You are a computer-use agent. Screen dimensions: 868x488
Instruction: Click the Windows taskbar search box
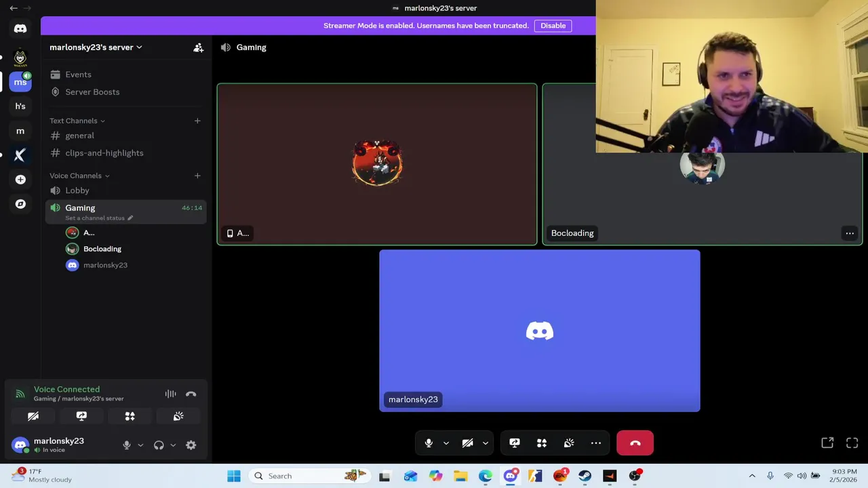pyautogui.click(x=309, y=476)
